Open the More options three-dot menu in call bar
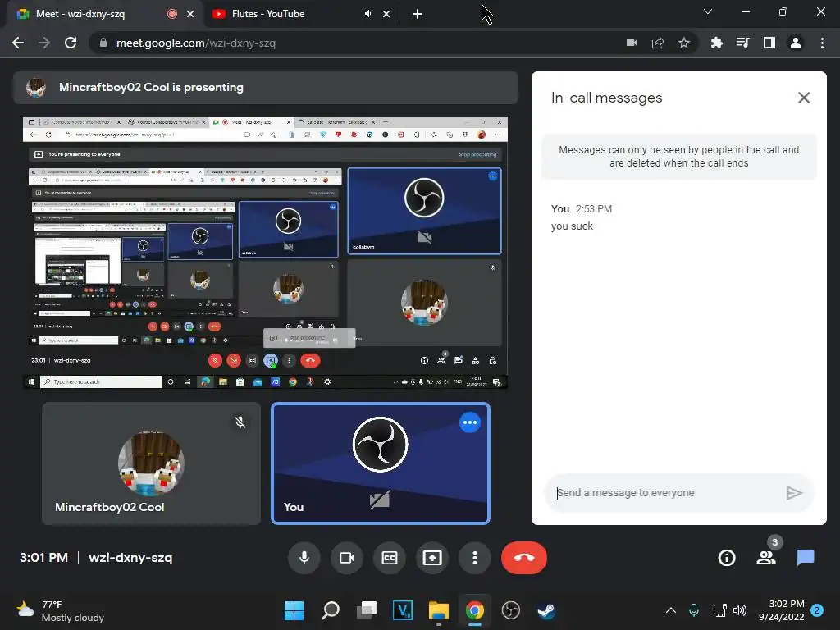 (x=475, y=558)
